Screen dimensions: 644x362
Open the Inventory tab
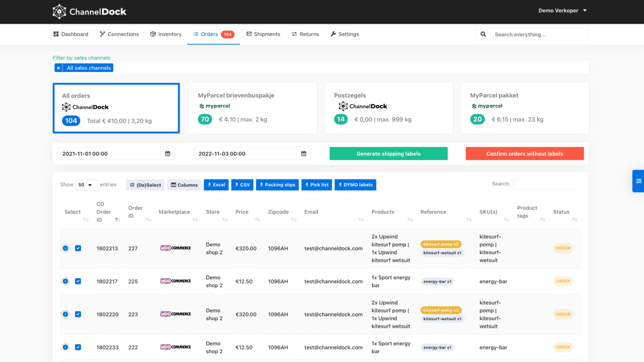[166, 34]
